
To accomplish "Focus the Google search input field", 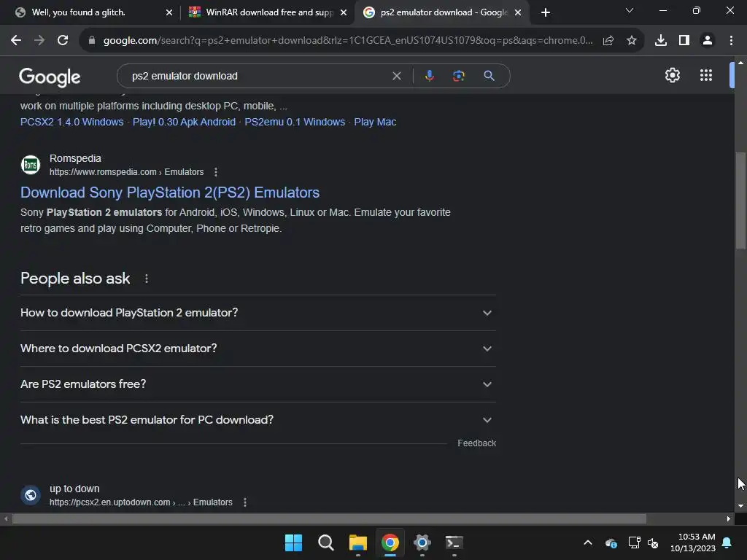I will coord(258,76).
